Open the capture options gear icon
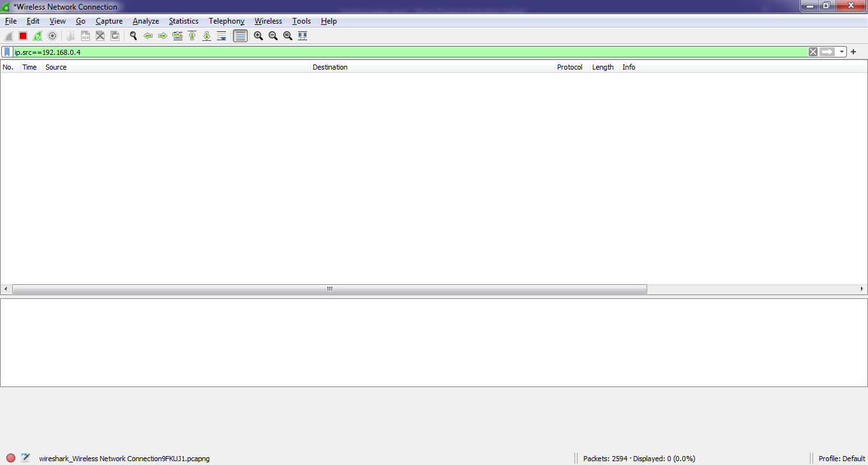868x465 pixels. coord(52,36)
